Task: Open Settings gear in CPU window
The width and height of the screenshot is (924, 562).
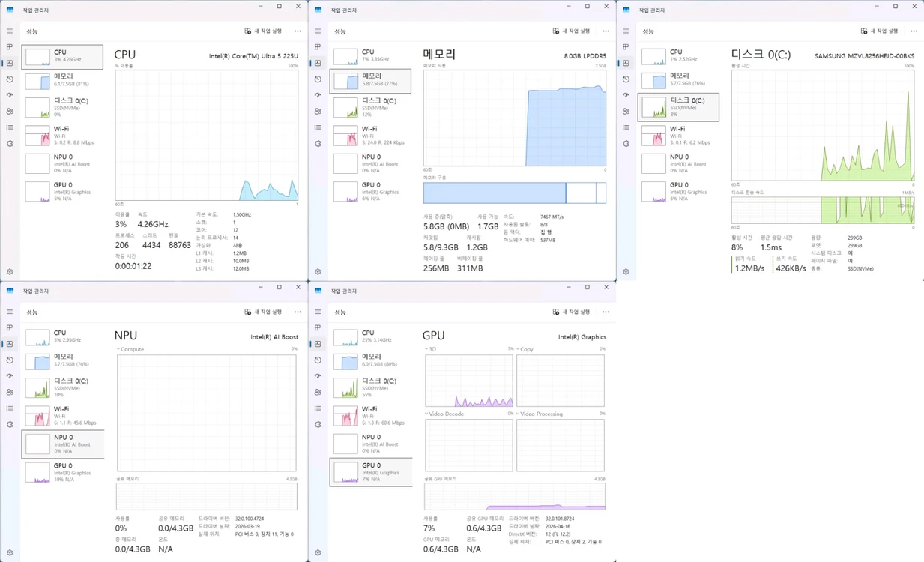Action: pos(10,272)
